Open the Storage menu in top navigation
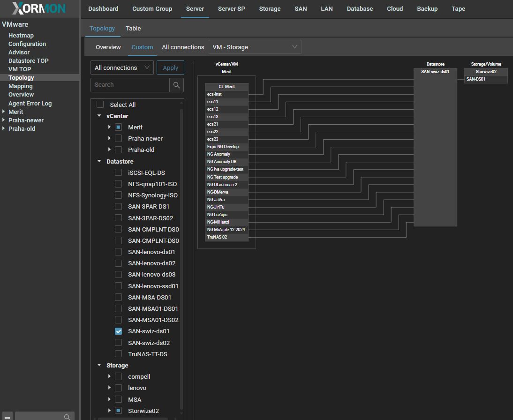Screen dimensions: 513x420 coord(270,8)
